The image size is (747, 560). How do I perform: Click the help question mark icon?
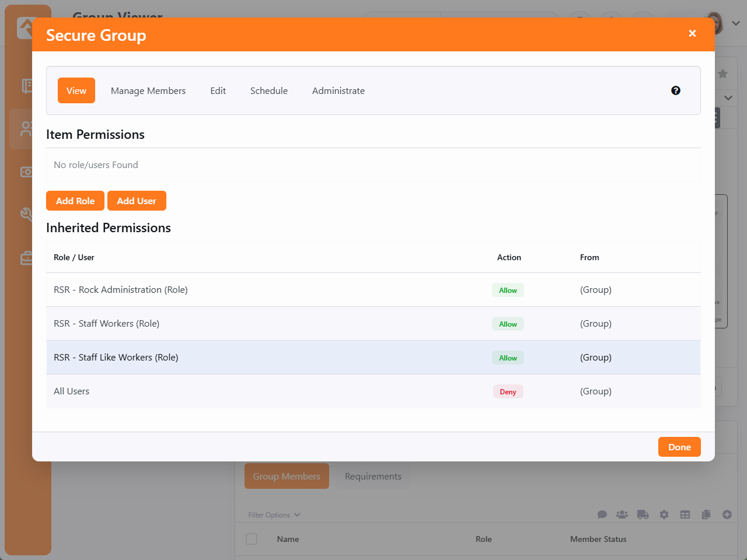676,90
